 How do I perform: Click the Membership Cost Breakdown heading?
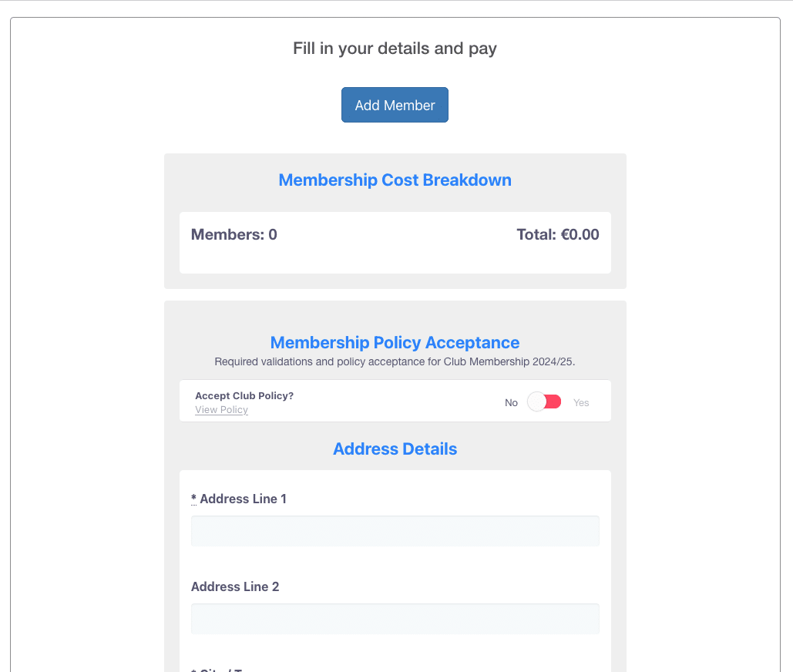[395, 180]
